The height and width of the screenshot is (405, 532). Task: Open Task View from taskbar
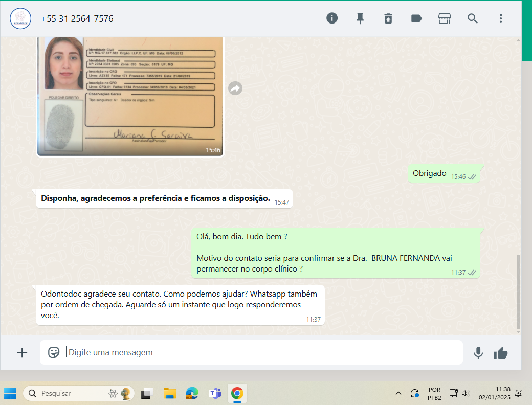[147, 393]
